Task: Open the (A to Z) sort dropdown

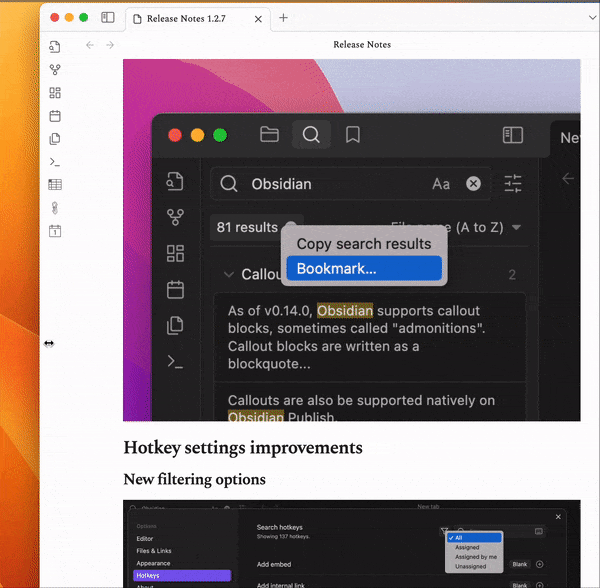Action: [x=490, y=228]
